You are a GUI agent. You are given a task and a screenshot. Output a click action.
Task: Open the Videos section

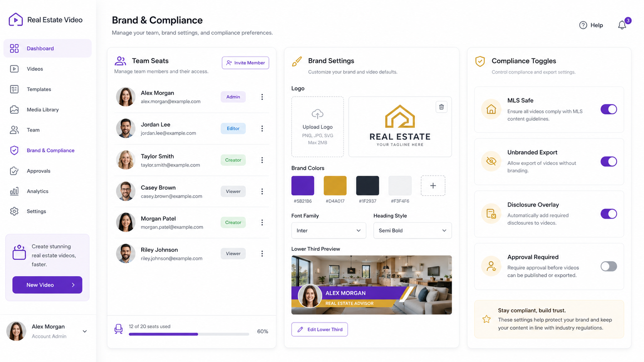(x=47, y=69)
